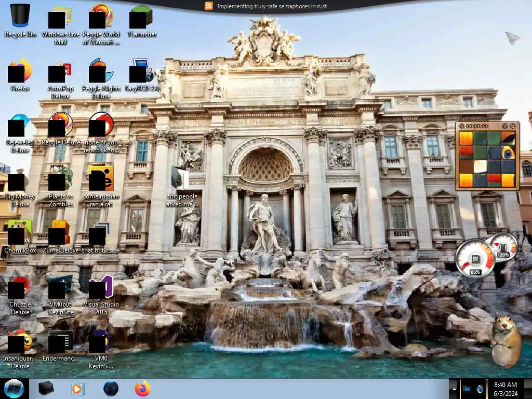Select the TLauncher desktop icon

tap(141, 21)
